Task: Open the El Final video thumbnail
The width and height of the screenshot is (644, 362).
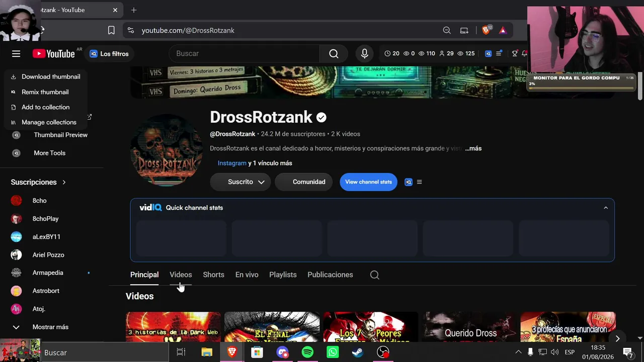Action: tap(272, 327)
